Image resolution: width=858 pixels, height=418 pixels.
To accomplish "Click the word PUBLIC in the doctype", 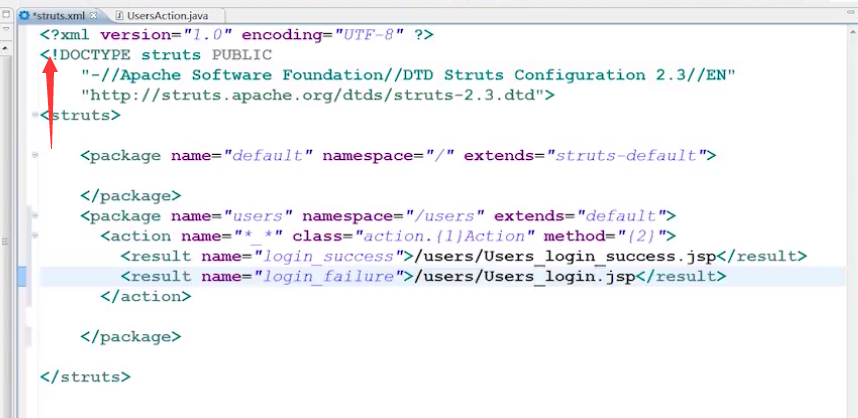I will (242, 55).
